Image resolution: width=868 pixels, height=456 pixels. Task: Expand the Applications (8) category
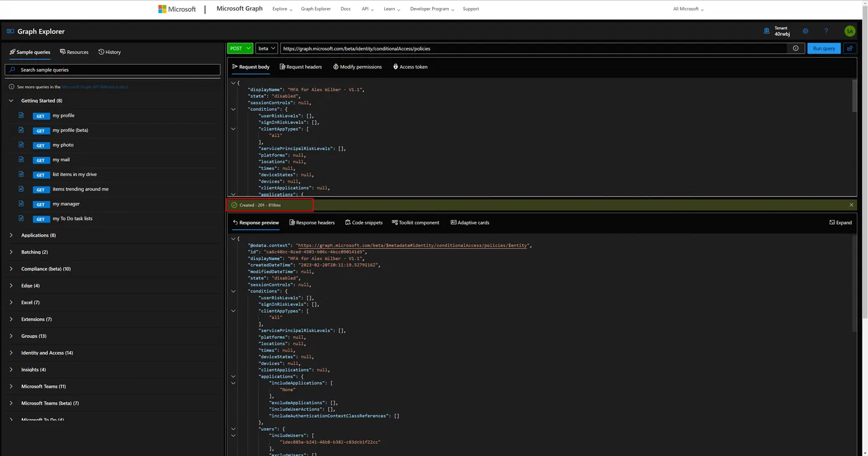[x=11, y=235]
